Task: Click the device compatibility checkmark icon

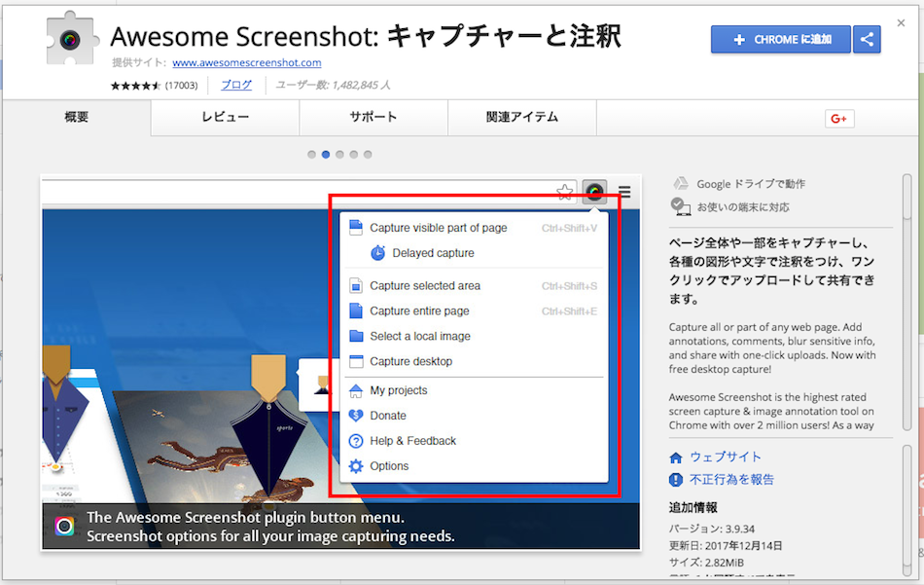Action: click(681, 206)
